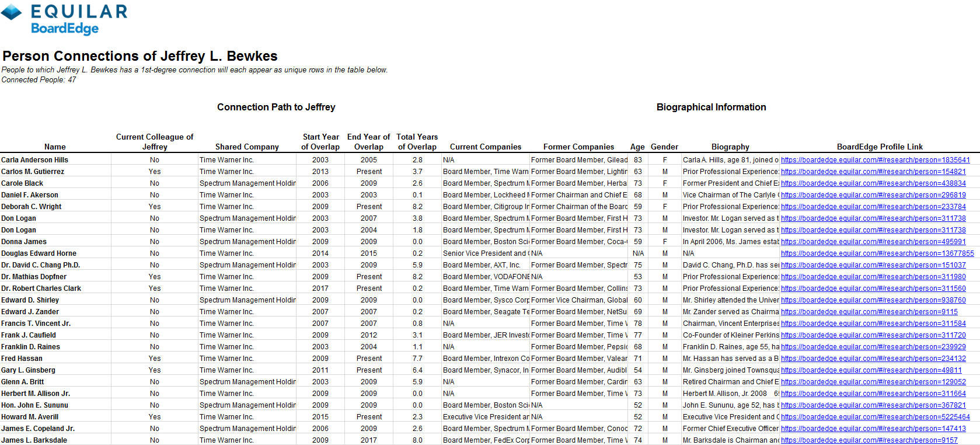980x445 pixels.
Task: Open Dr. Mathias Dopfner profile link
Action: point(873,277)
